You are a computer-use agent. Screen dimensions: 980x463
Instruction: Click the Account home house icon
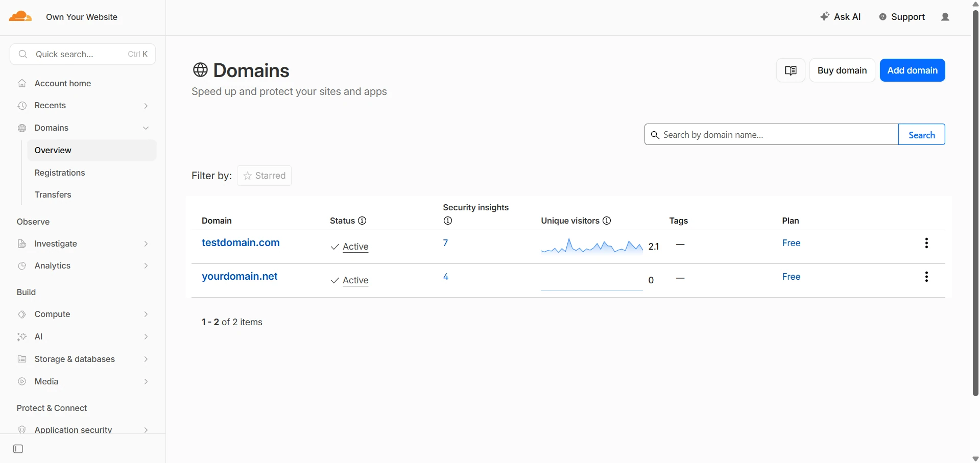click(22, 83)
